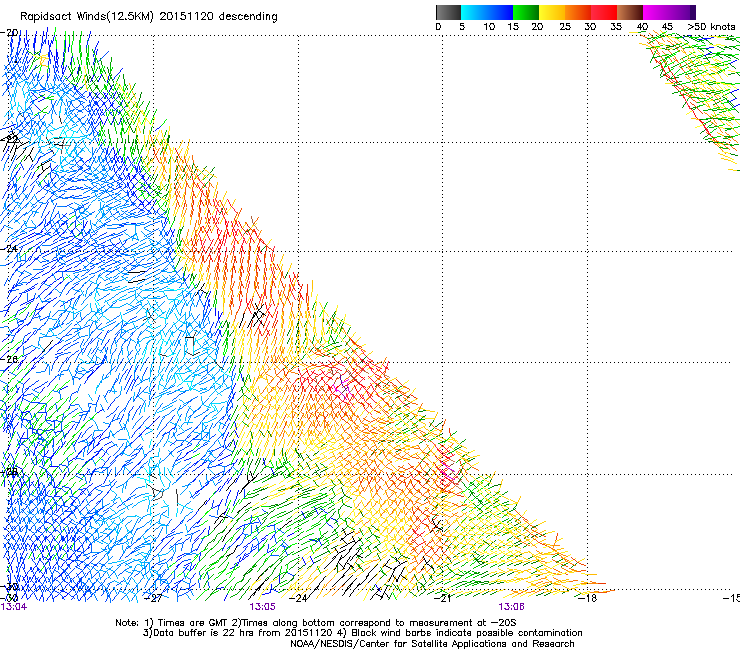740x650 pixels.
Task: Click the green 15-20 knots color segment
Action: coord(526,12)
